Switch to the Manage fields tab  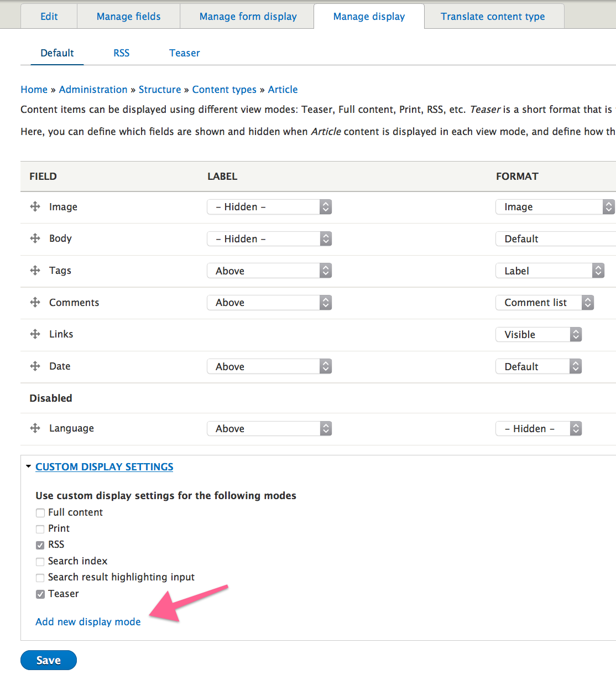tap(128, 16)
